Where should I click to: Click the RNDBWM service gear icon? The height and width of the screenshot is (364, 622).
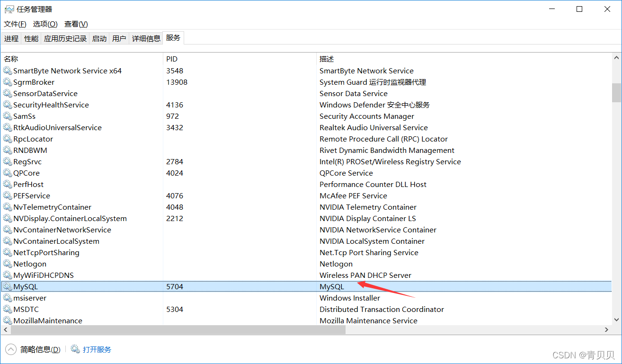[x=7, y=151]
